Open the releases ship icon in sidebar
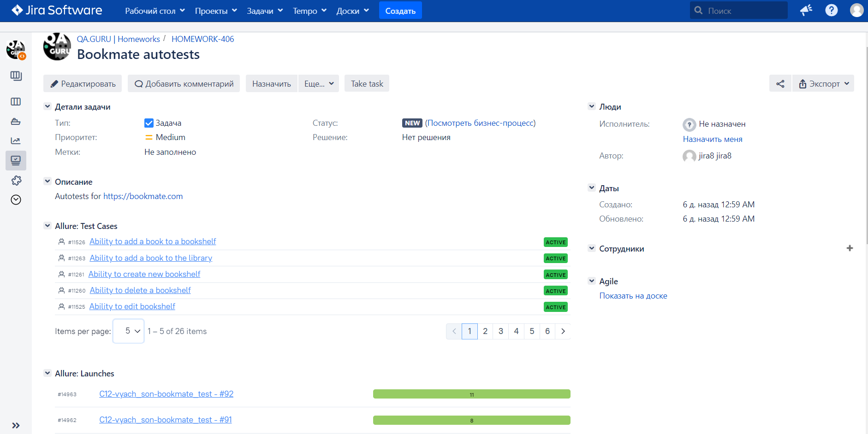Viewport: 868px width, 434px height. (x=16, y=122)
